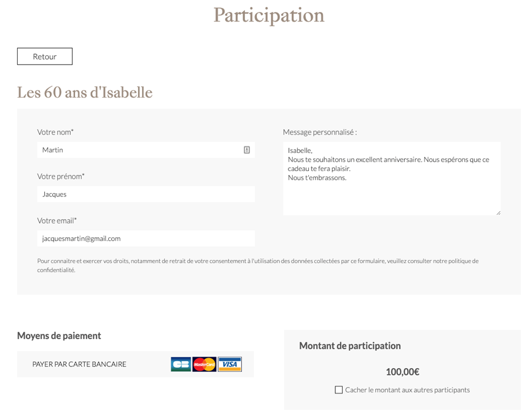Click the "Message personnalisé" label

pyautogui.click(x=320, y=132)
